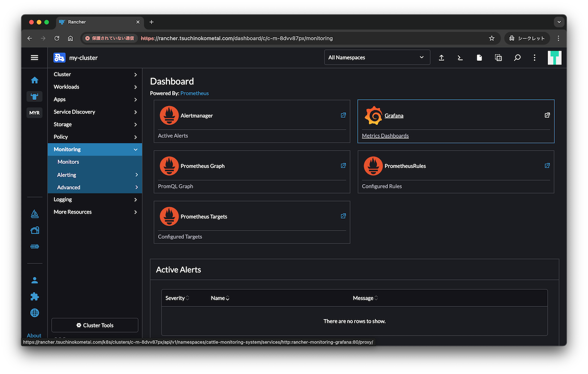Click the Rancher browser tab
588x374 pixels.
[99, 22]
